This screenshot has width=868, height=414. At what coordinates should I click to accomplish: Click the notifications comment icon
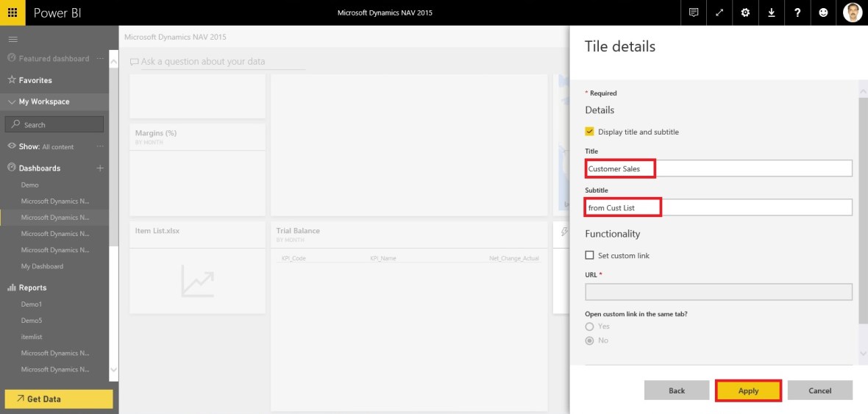coord(693,13)
